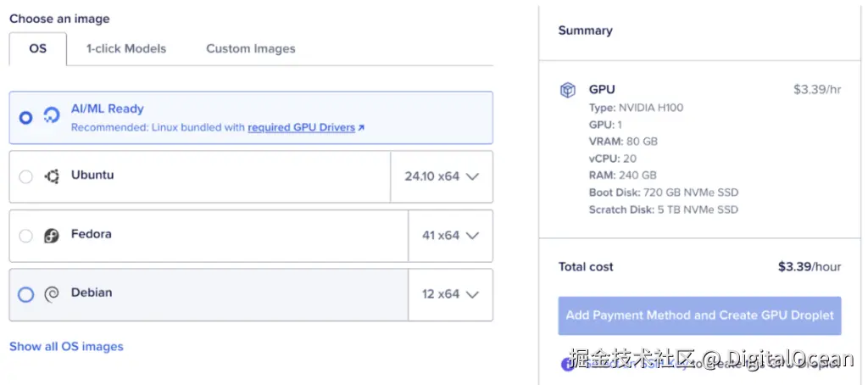868x385 pixels.
Task: Select the OS tab
Action: pos(38,48)
